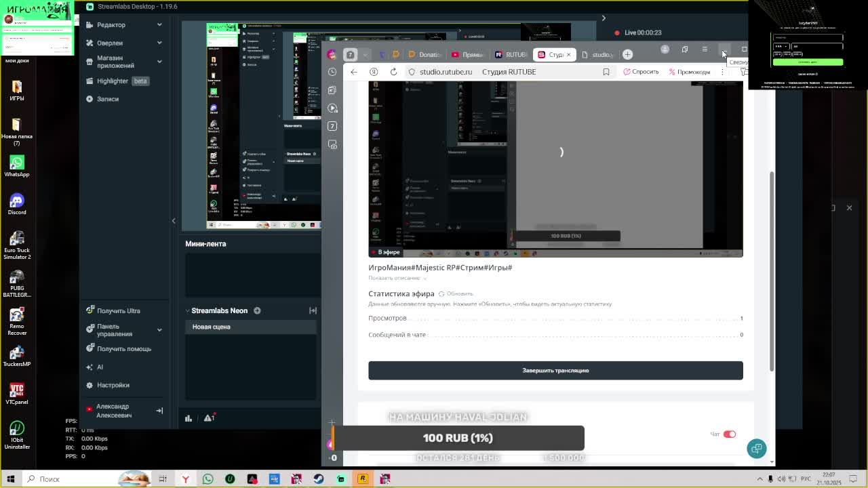
Task: Click Обновить to refresh stream statistics
Action: click(456, 293)
